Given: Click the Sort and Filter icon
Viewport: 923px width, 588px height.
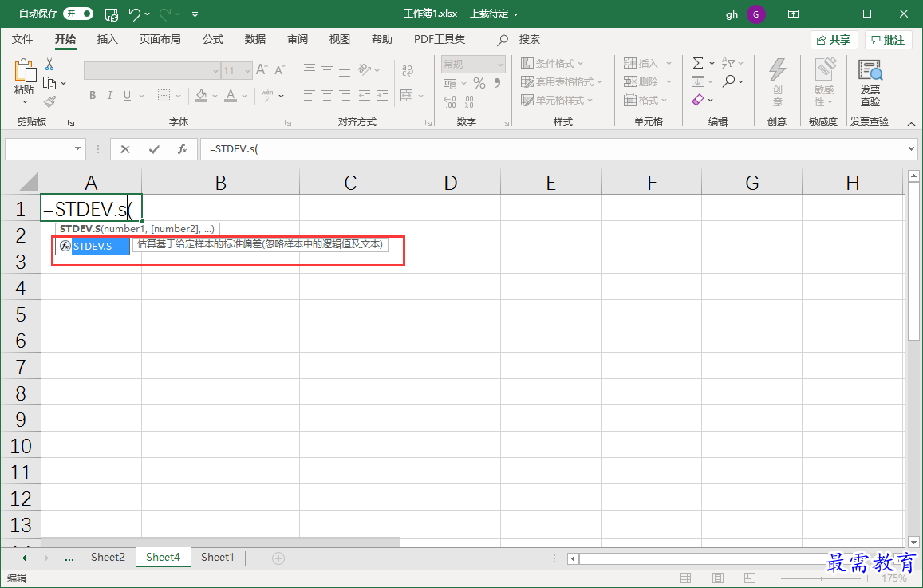Looking at the screenshot, I should (728, 63).
